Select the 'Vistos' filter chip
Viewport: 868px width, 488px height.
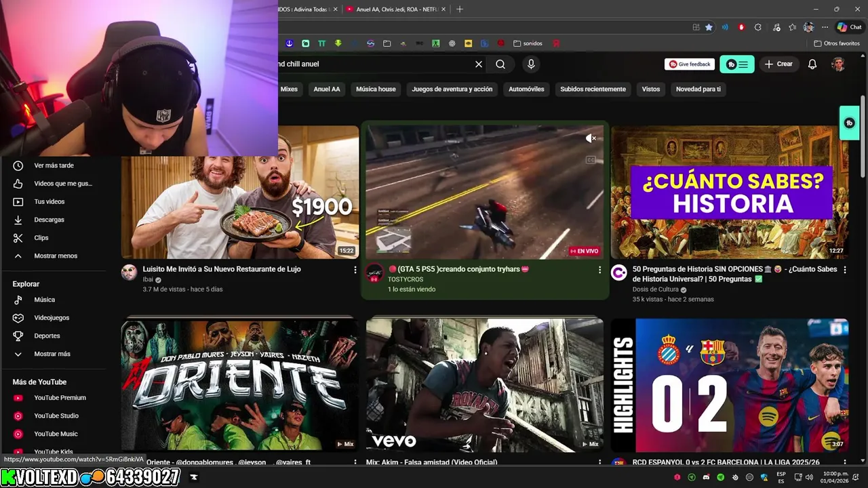(651, 89)
